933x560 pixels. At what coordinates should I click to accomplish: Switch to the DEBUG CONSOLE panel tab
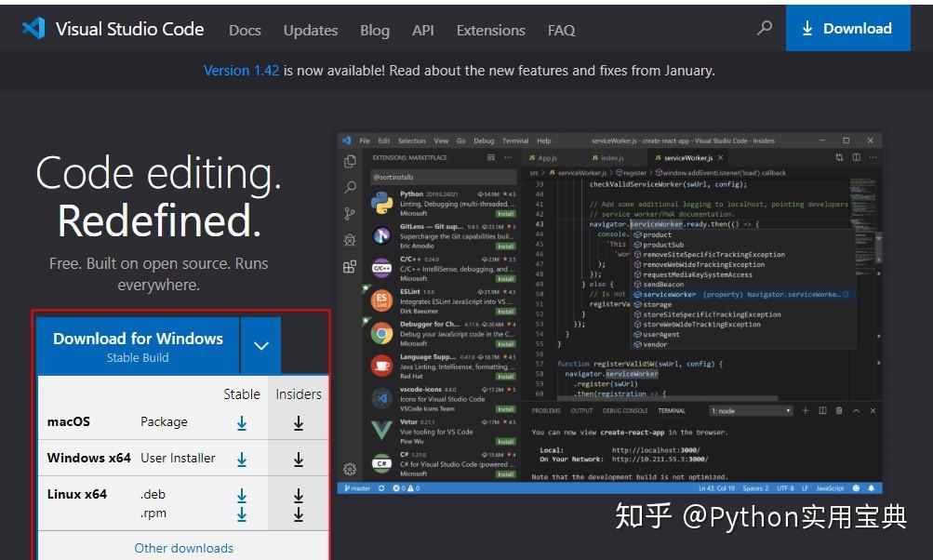click(625, 411)
